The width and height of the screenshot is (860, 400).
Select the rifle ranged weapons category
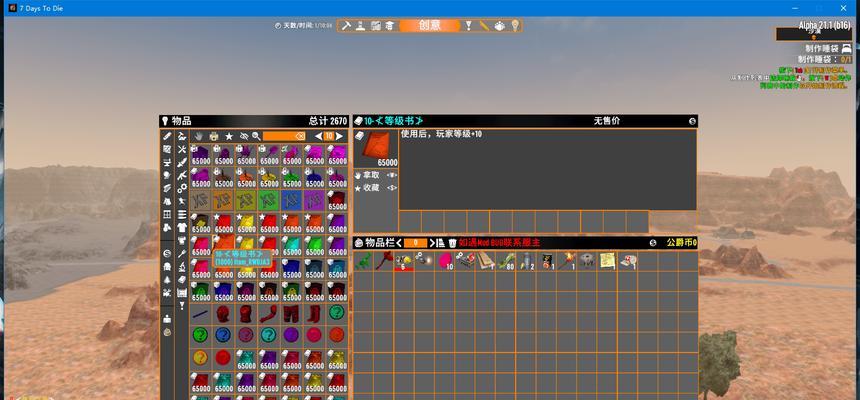pyautogui.click(x=182, y=175)
